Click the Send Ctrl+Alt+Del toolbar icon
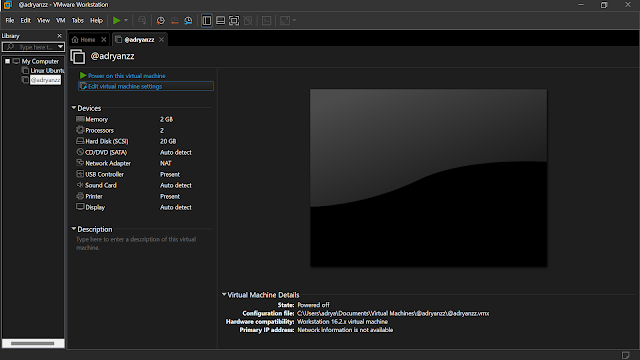This screenshot has height=360, width=640. click(142, 20)
